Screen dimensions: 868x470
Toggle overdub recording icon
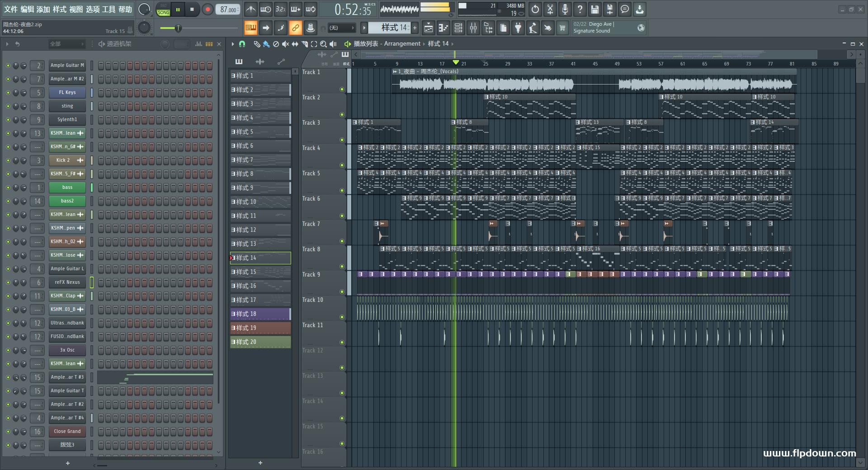coord(296,9)
